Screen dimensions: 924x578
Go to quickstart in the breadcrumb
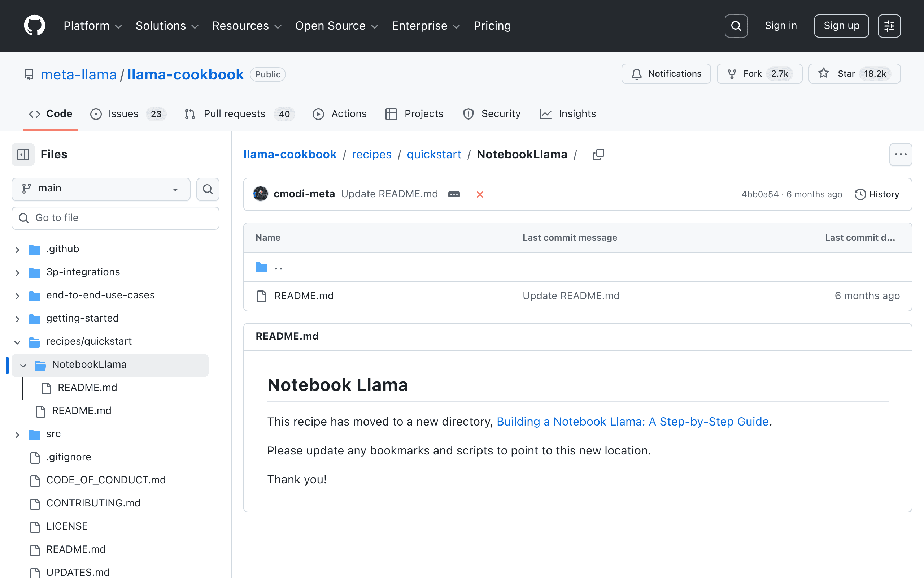434,155
